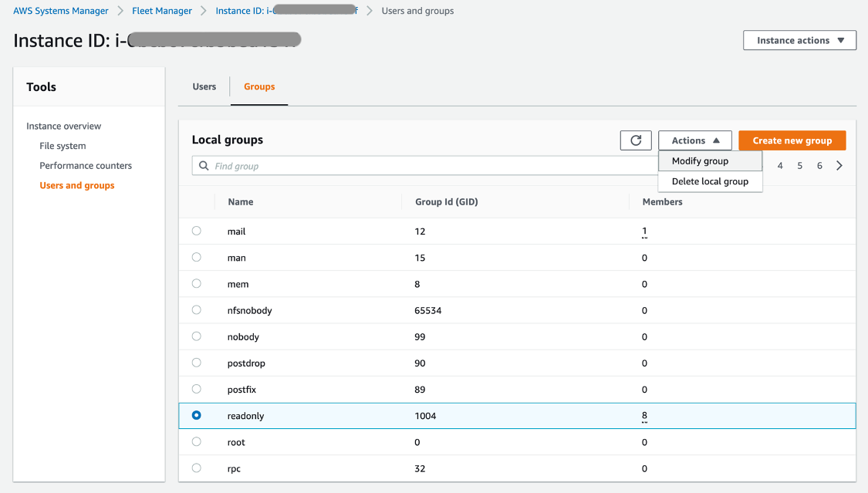View the 1 member of the mail group
The height and width of the screenshot is (493, 868).
[643, 231]
